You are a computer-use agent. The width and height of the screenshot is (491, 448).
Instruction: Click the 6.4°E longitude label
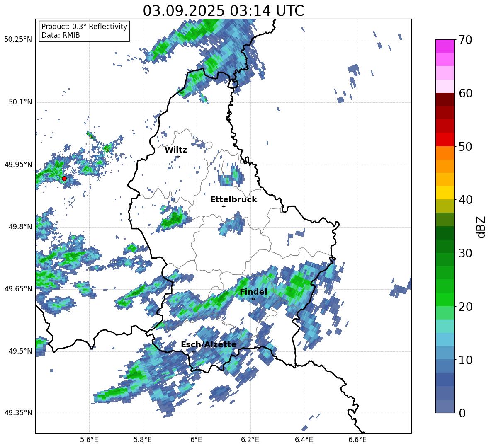point(304,440)
